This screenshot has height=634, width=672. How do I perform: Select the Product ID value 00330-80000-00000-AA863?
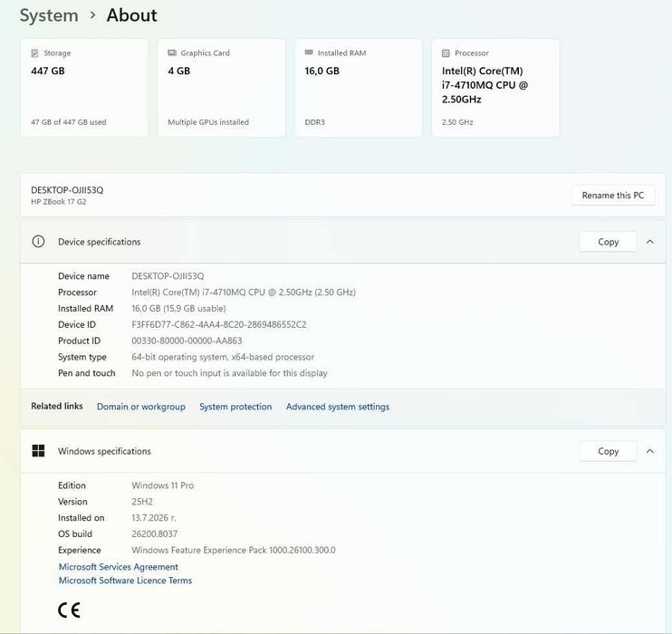tap(187, 341)
